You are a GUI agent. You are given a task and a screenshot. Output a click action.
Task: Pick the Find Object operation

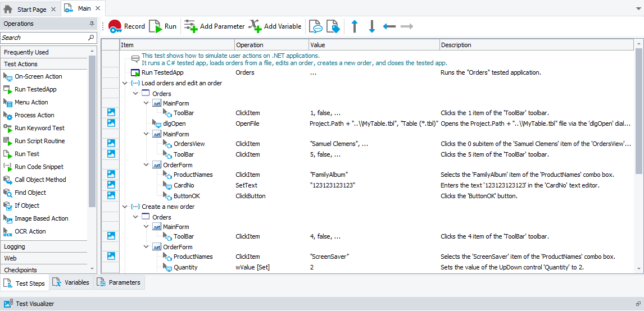click(x=30, y=193)
